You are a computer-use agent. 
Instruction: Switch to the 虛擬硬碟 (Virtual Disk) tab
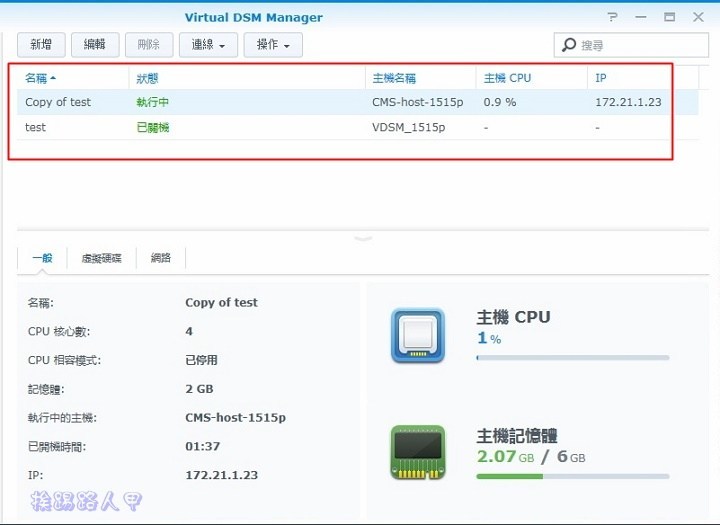[101, 258]
